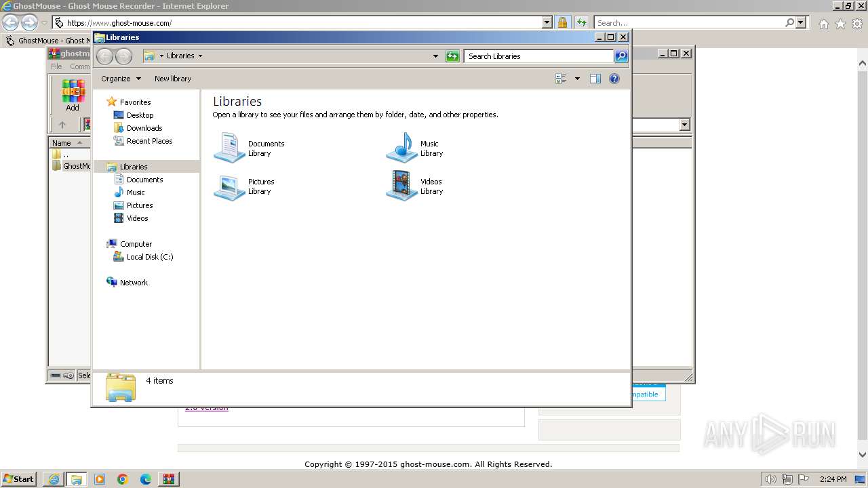Click the 2.0 version link
Screen dimensions: 868x488
(207, 408)
